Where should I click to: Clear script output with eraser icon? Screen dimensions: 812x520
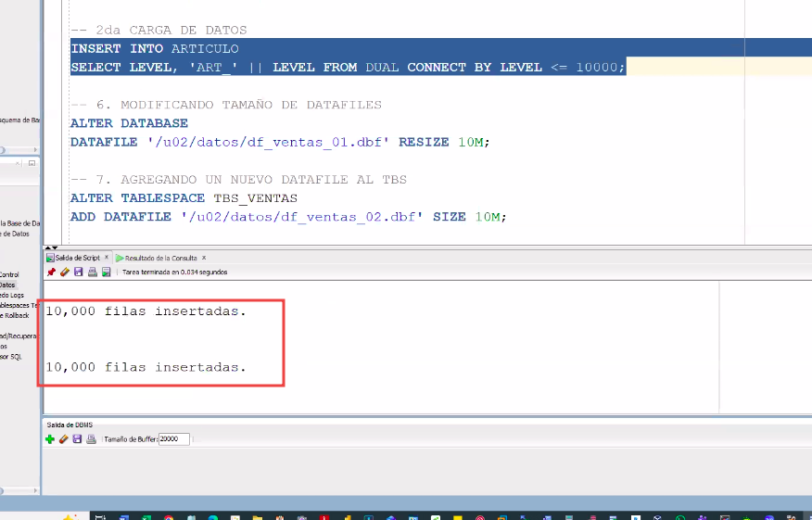64,273
